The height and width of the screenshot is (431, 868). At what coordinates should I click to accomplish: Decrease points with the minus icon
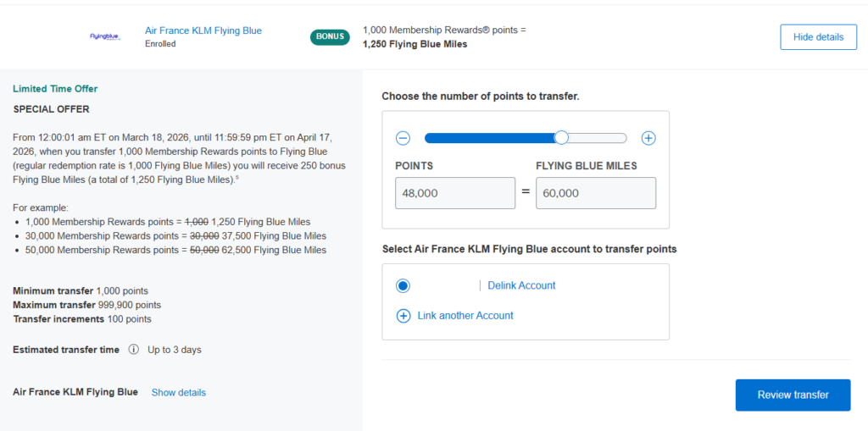click(403, 138)
